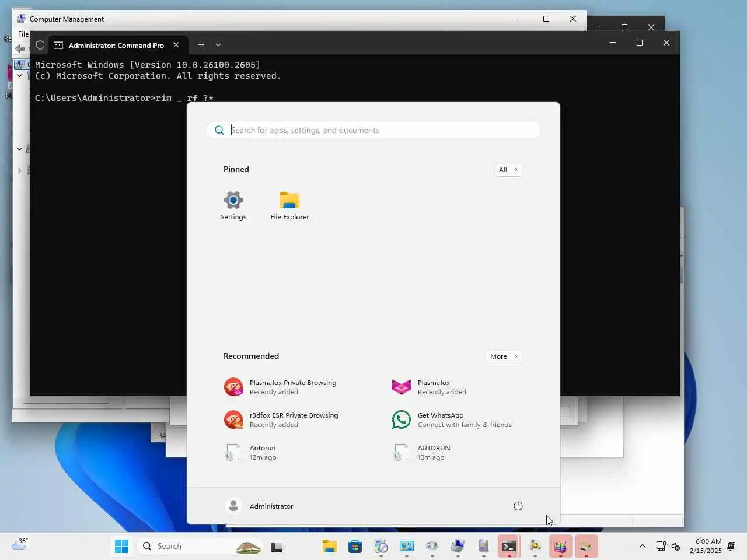Click the command prompt line in Terminal
The image size is (747, 560).
[124, 98]
